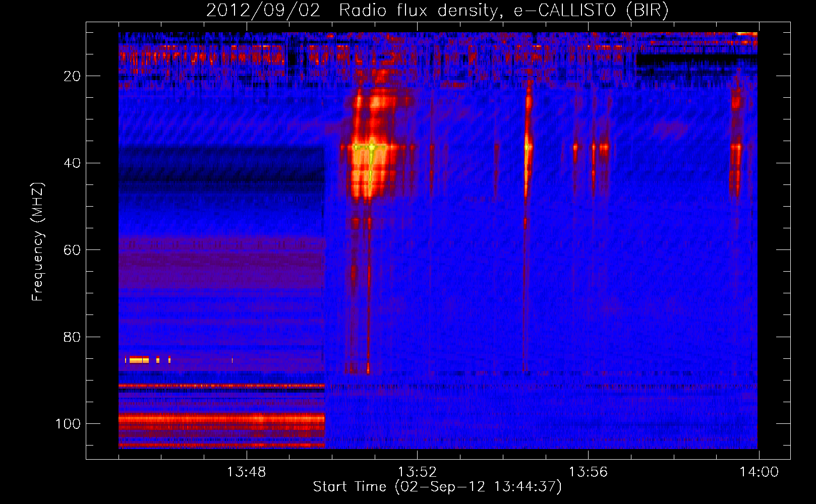Click the 40 MHz frequency tick label
The width and height of the screenshot is (816, 504).
[72, 163]
